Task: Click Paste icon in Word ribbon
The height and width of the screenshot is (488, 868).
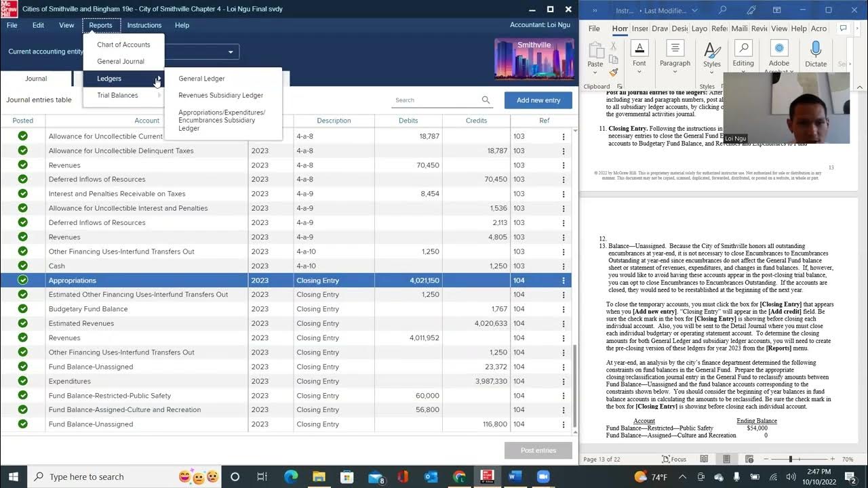Action: [x=595, y=51]
